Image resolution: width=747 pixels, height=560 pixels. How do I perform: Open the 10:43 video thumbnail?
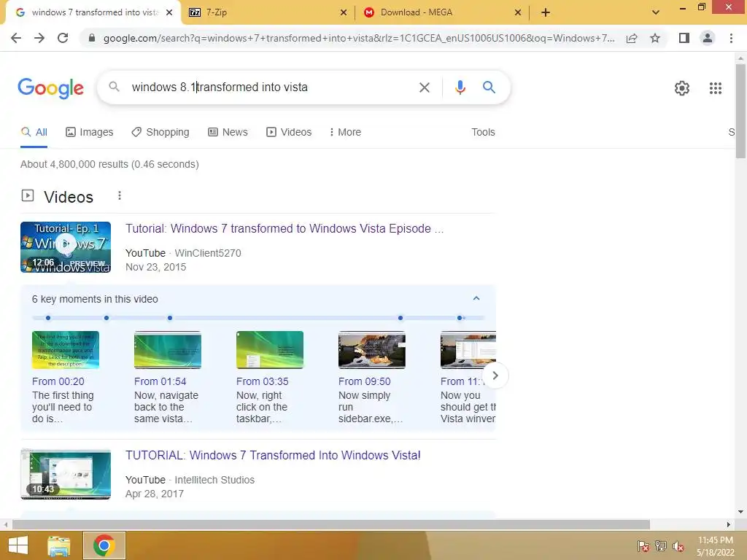click(66, 474)
